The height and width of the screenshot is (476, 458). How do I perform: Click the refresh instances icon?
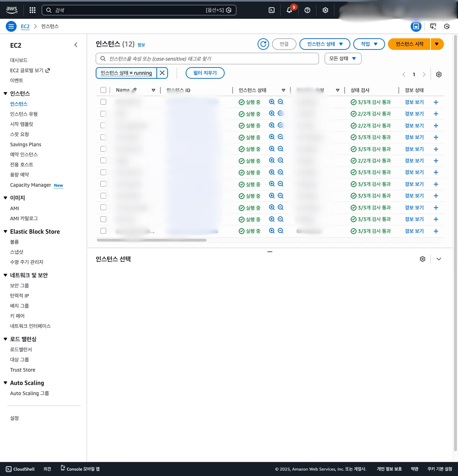tap(263, 44)
